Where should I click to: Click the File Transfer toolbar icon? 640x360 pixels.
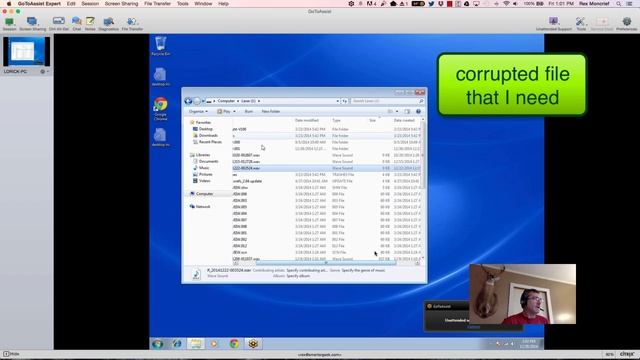pos(132,23)
